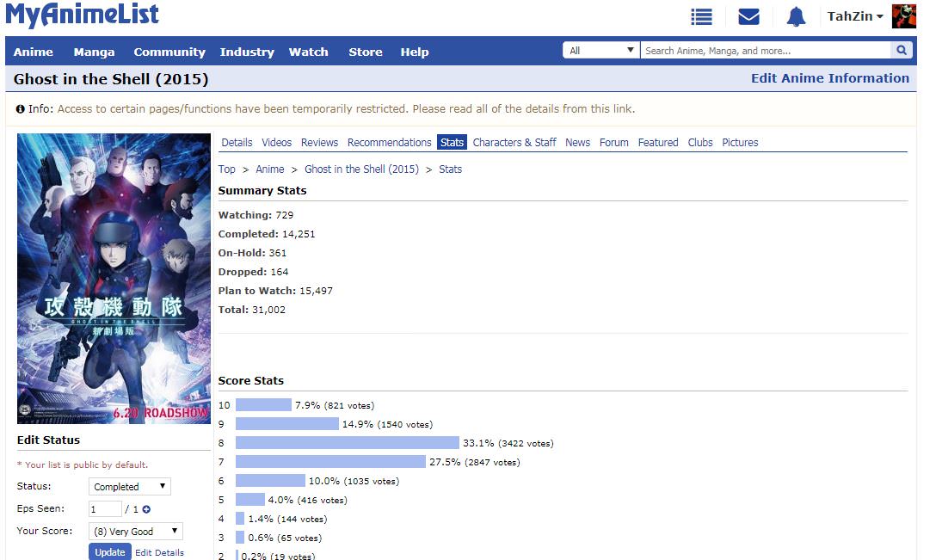The height and width of the screenshot is (560, 936).
Task: Click the Edit Anime Information link
Action: click(829, 78)
